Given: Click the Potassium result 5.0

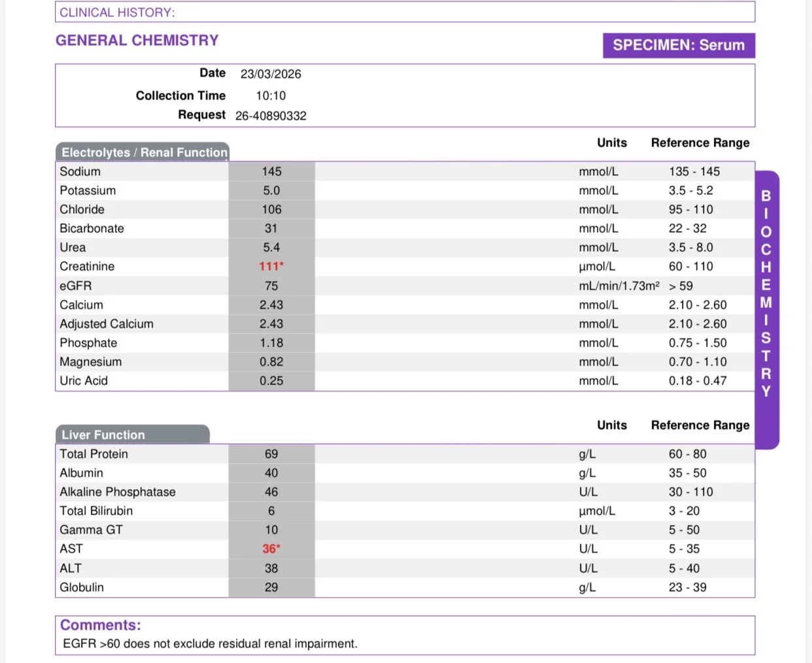Looking at the screenshot, I should click(271, 190).
